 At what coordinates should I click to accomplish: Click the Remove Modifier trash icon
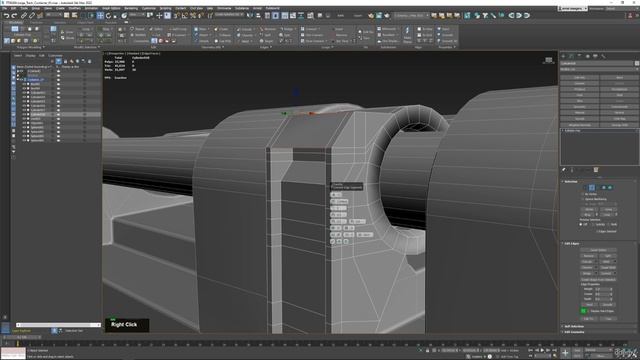pos(596,170)
